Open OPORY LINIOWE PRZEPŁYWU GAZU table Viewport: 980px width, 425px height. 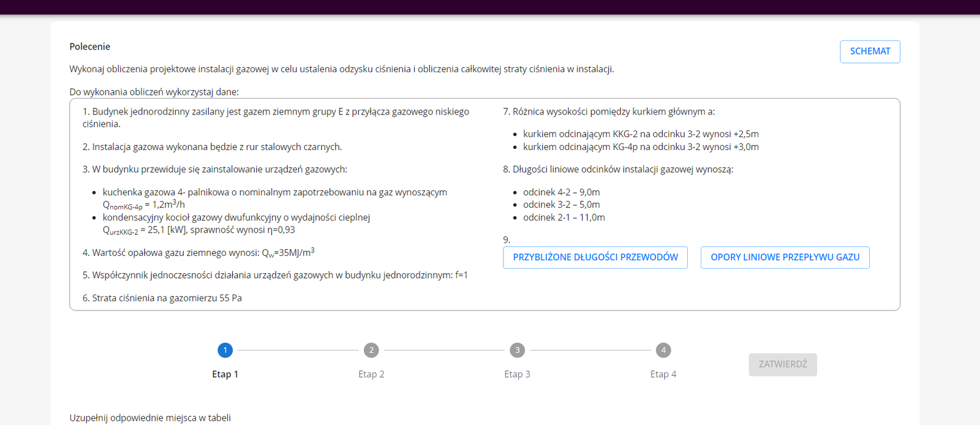point(785,257)
